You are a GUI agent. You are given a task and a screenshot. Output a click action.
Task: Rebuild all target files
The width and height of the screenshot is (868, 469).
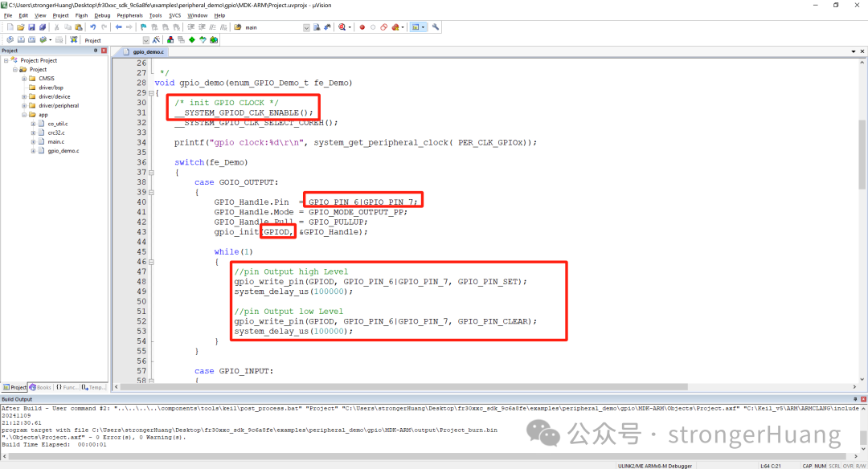pyautogui.click(x=32, y=40)
